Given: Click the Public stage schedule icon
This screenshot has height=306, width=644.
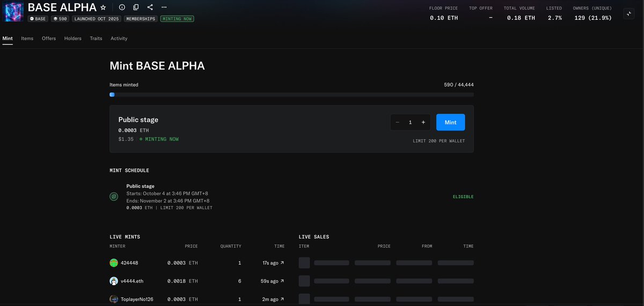Looking at the screenshot, I should coord(114,197).
